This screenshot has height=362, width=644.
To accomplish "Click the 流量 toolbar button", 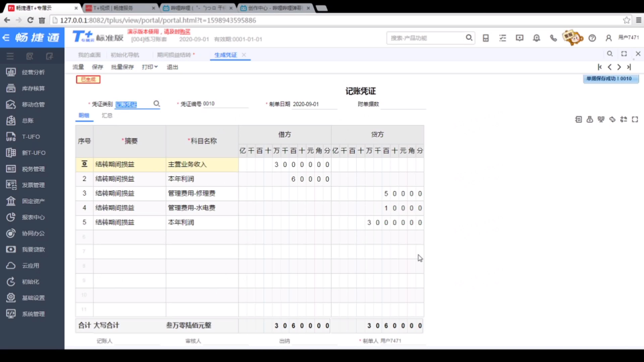I will [78, 67].
